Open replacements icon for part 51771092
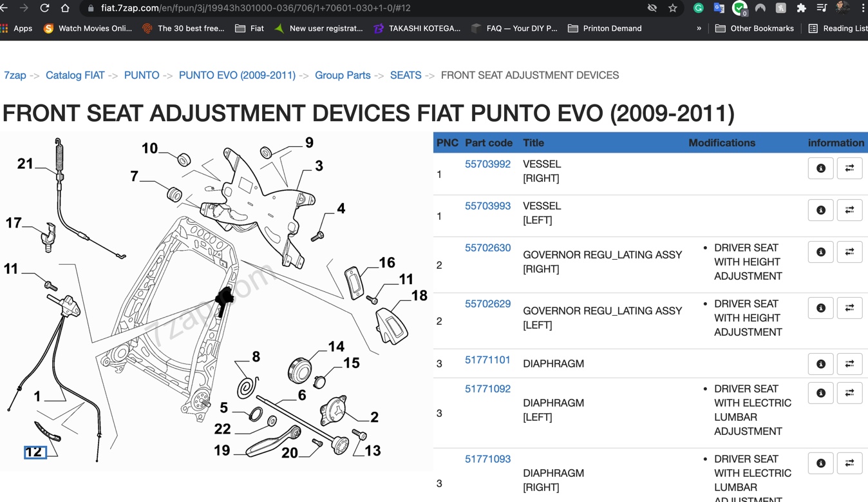This screenshot has width=868, height=502. 849,393
